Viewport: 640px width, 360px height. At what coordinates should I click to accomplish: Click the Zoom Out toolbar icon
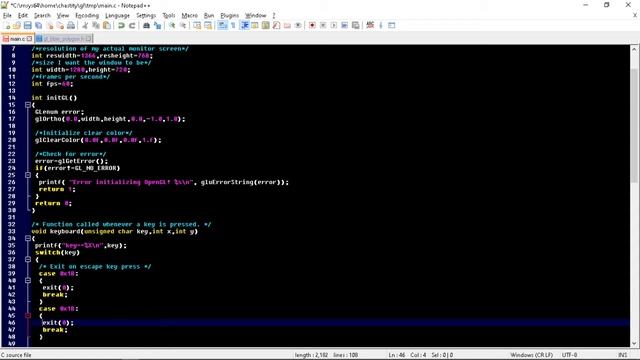click(182, 25)
